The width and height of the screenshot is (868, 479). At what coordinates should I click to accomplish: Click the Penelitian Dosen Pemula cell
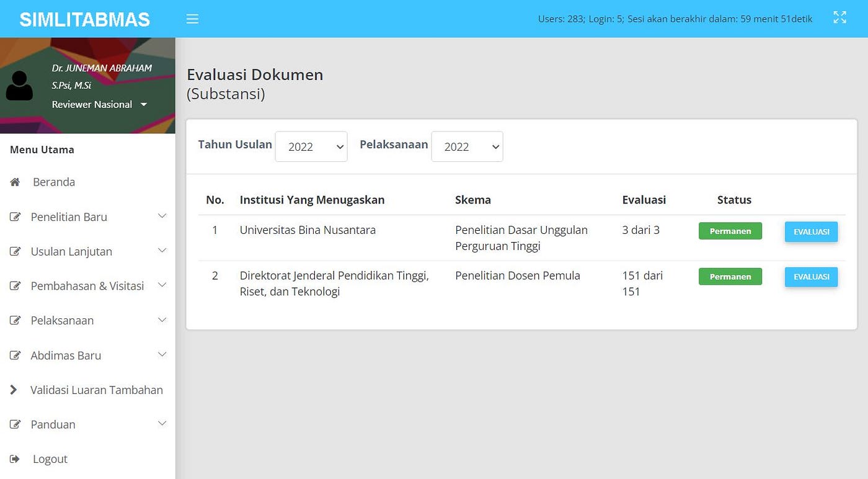(518, 275)
